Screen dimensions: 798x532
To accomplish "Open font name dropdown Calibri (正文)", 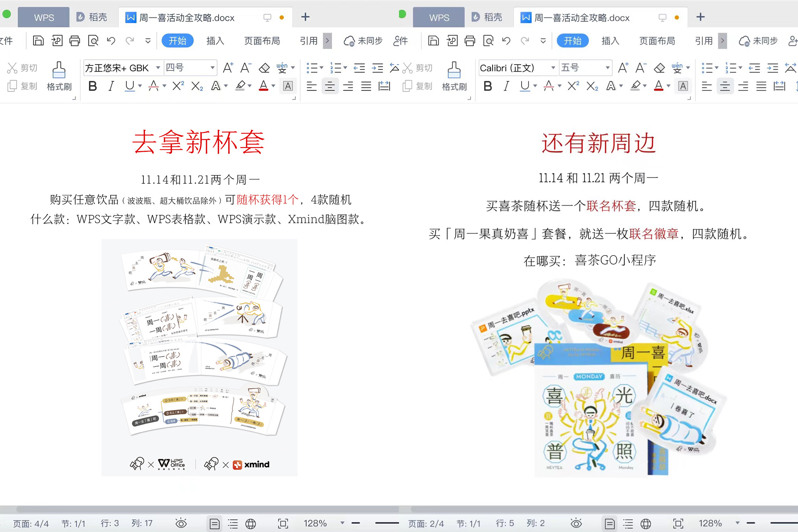I will click(553, 68).
